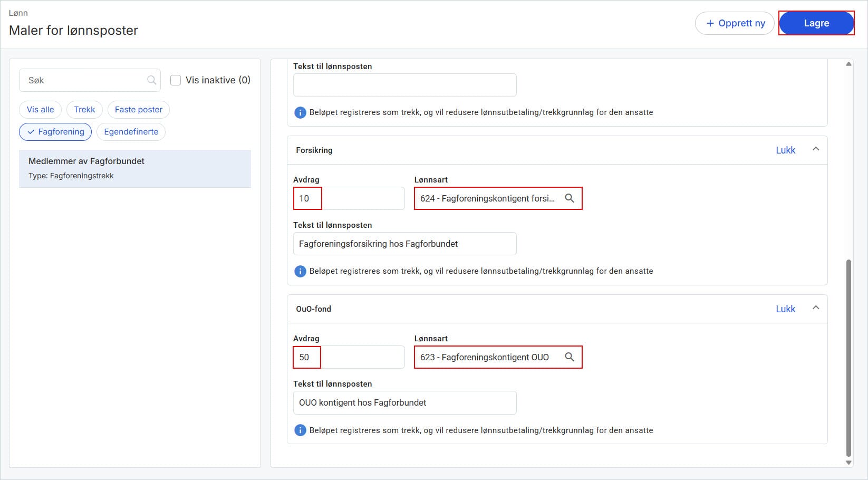
Task: Collapse OuO-fond section with chevron
Action: point(816,308)
